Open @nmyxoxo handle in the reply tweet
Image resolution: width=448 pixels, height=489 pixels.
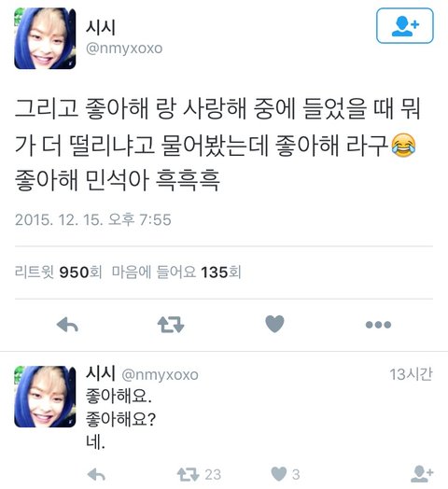160,374
